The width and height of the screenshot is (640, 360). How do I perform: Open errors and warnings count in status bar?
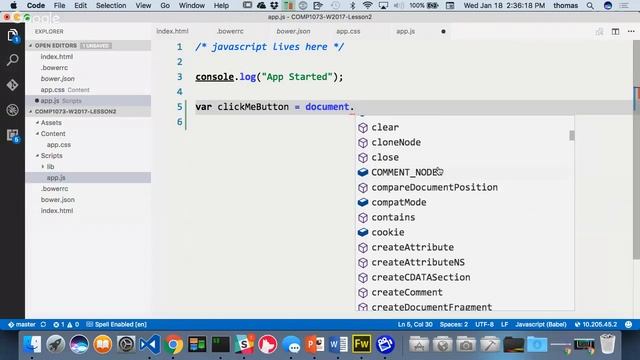click(x=66, y=324)
